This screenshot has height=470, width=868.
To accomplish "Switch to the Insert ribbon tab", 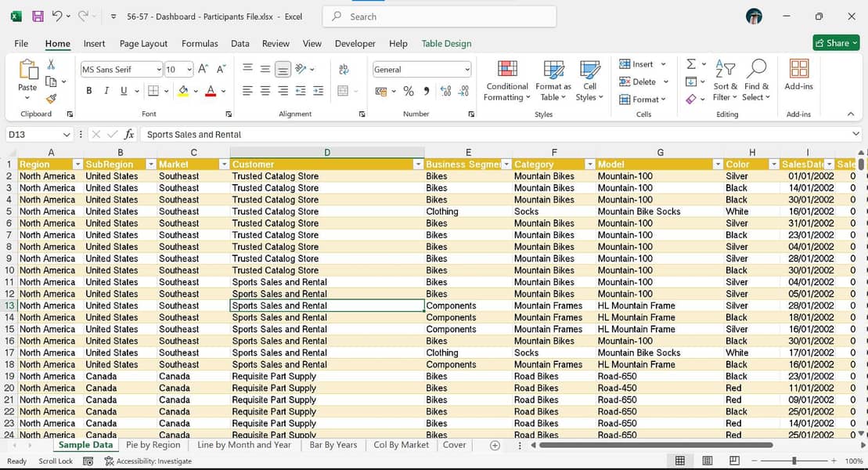I will (94, 43).
